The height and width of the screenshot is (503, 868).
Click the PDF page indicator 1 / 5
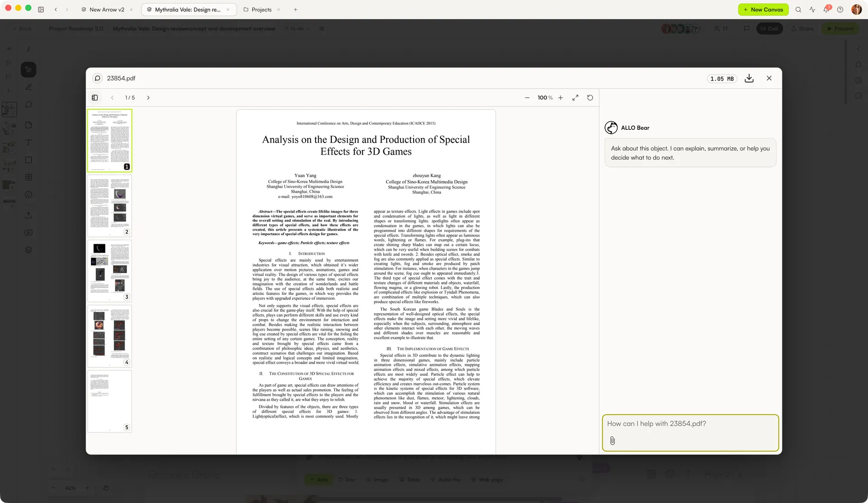[x=130, y=98]
